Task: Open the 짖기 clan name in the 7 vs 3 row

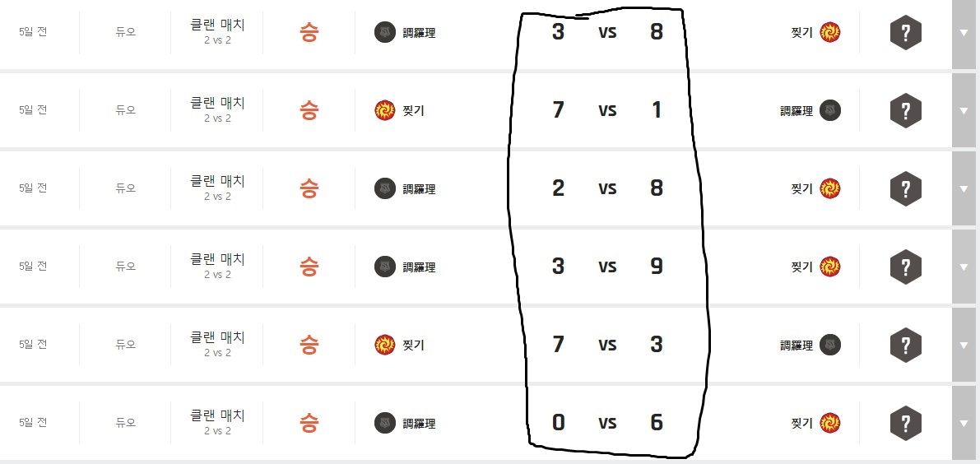Action: pyautogui.click(x=413, y=345)
